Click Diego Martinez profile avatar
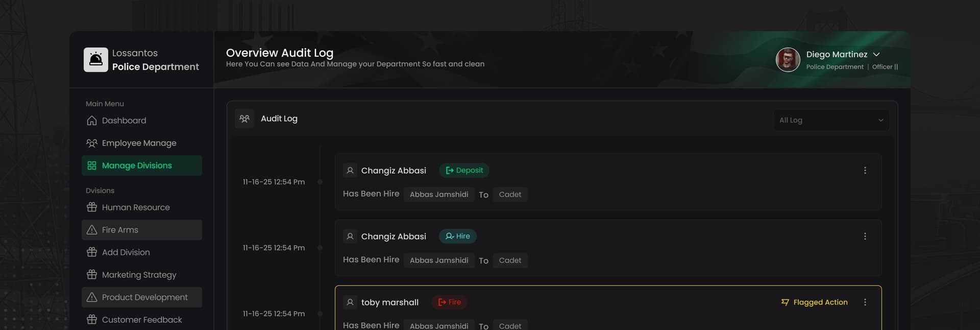This screenshot has width=980, height=330. [x=788, y=60]
